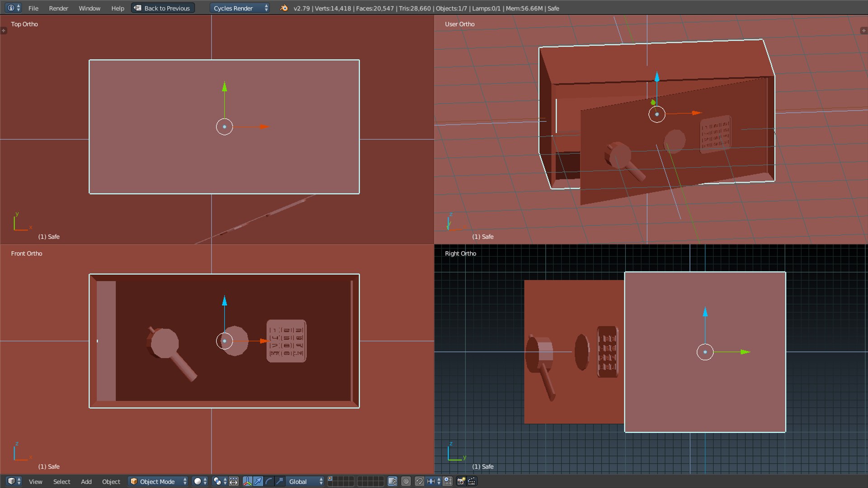Lock layers to scene icon
The image size is (868, 488).
[392, 481]
